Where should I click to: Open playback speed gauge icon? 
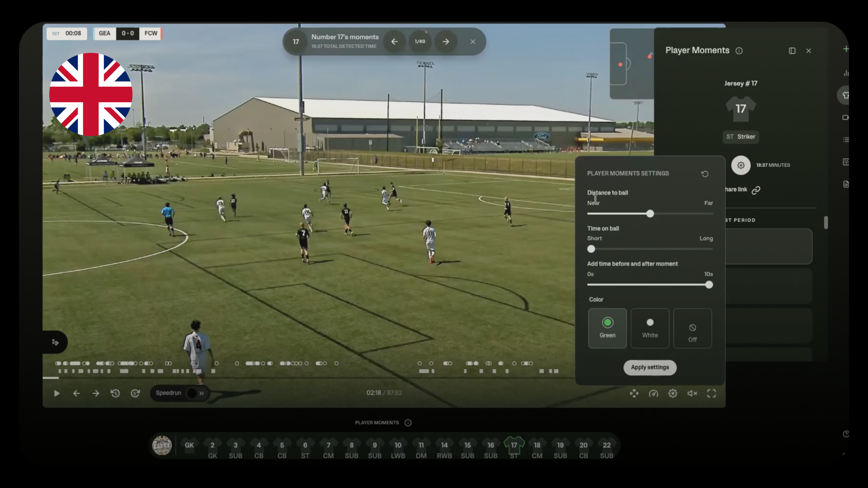pos(653,394)
